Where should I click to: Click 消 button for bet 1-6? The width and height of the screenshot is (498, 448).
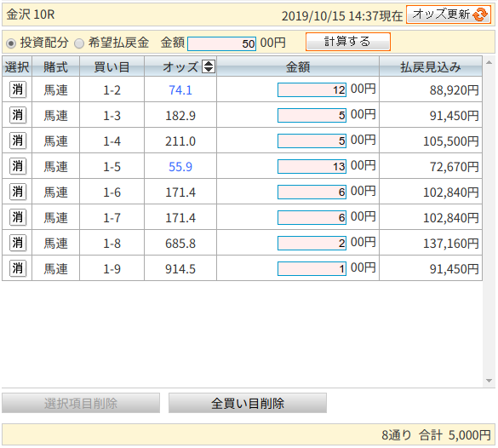pos(18,192)
